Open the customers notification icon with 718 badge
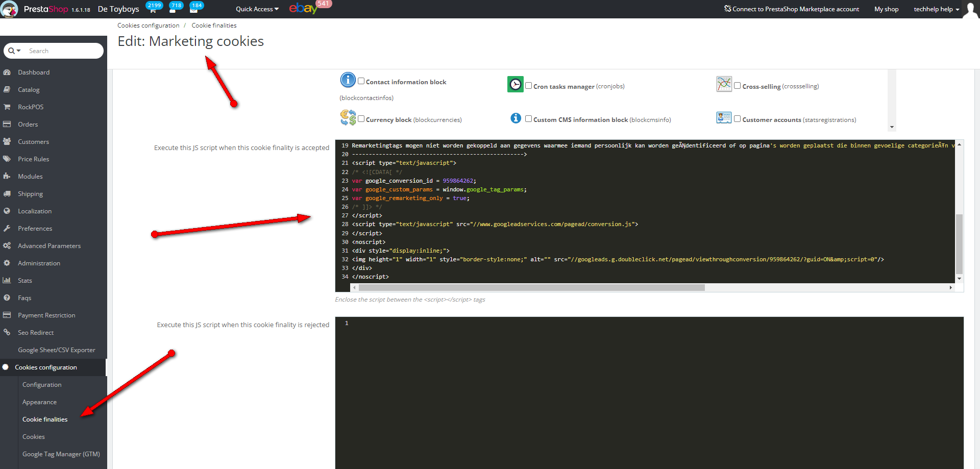 click(173, 10)
